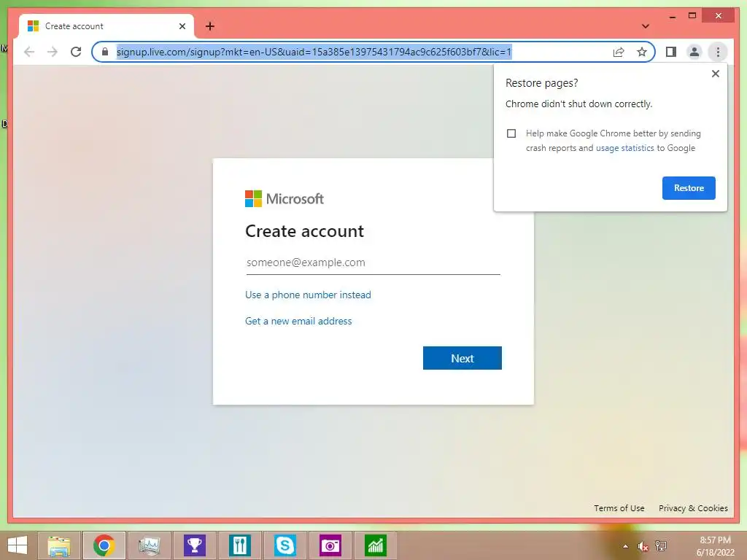
Task: Open Terms of Use link
Action: point(619,508)
